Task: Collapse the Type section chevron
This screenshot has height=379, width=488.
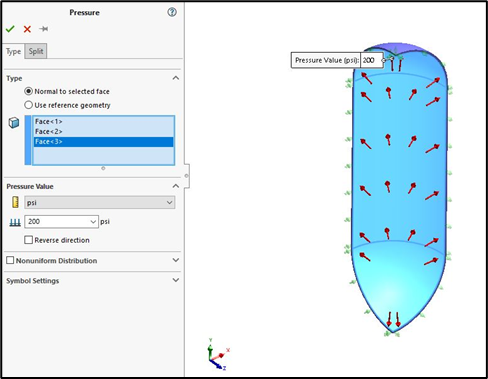Action: [x=176, y=78]
